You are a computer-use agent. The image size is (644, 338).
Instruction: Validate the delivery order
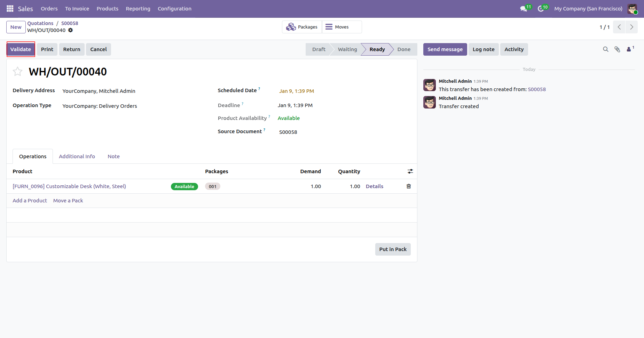tap(21, 49)
